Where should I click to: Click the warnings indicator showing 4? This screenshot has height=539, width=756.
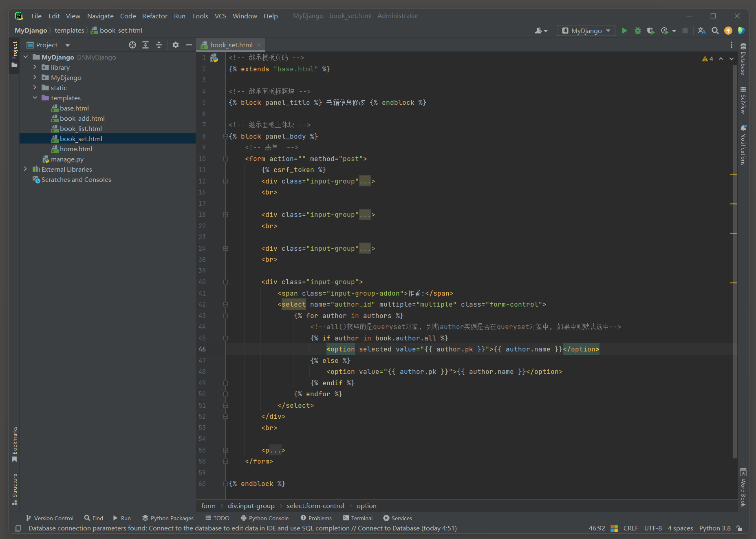click(x=708, y=59)
